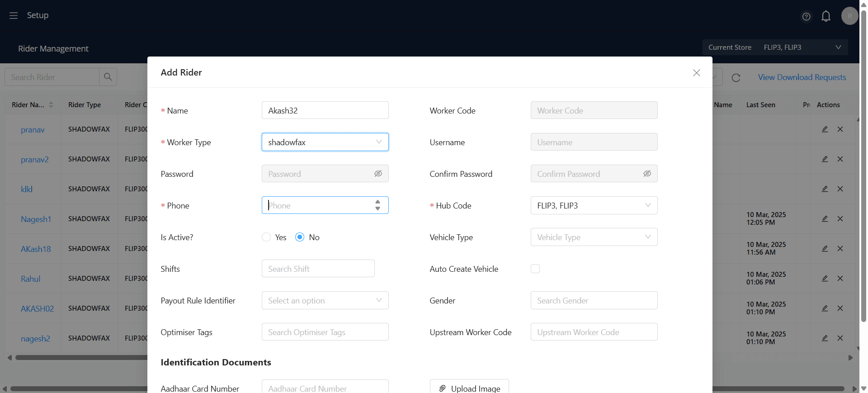Click the Search Rider magnifier icon
The height and width of the screenshot is (393, 868).
point(108,77)
